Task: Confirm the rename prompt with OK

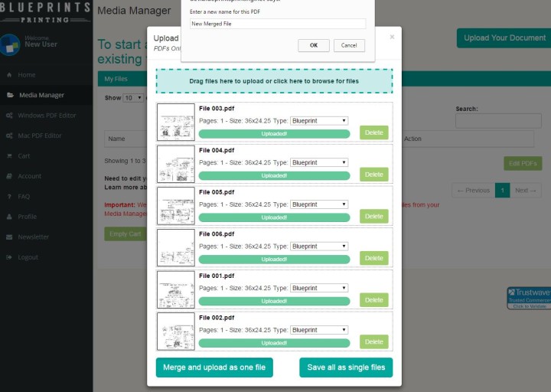Action: click(314, 45)
